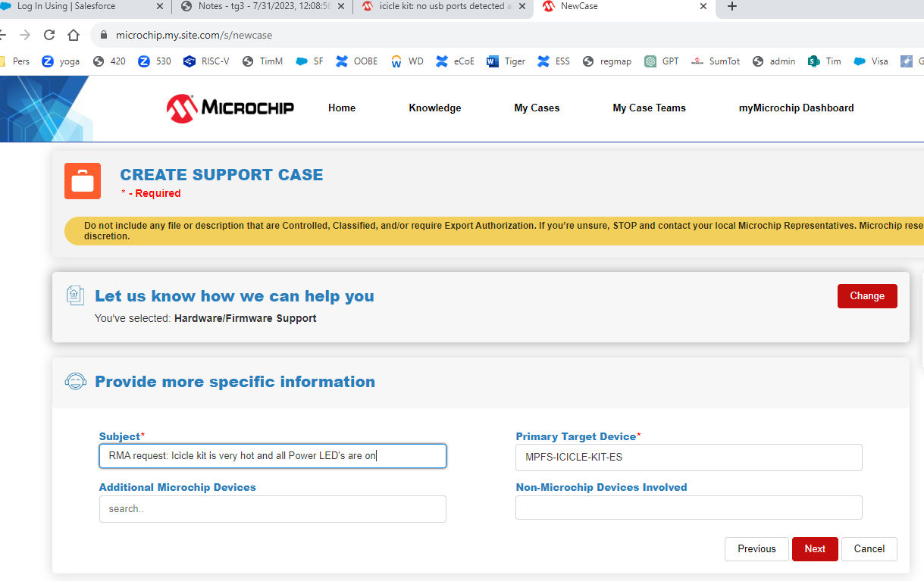Click the Previous button

[756, 549]
